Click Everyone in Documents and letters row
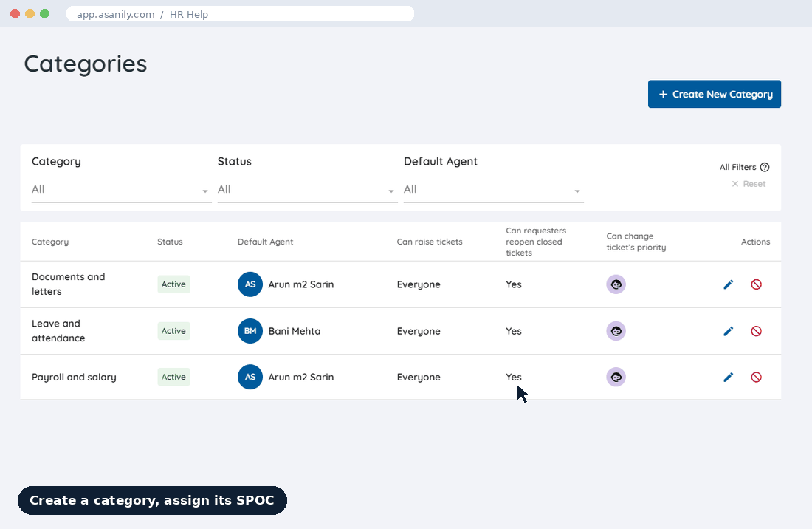This screenshot has width=812, height=529. (419, 284)
